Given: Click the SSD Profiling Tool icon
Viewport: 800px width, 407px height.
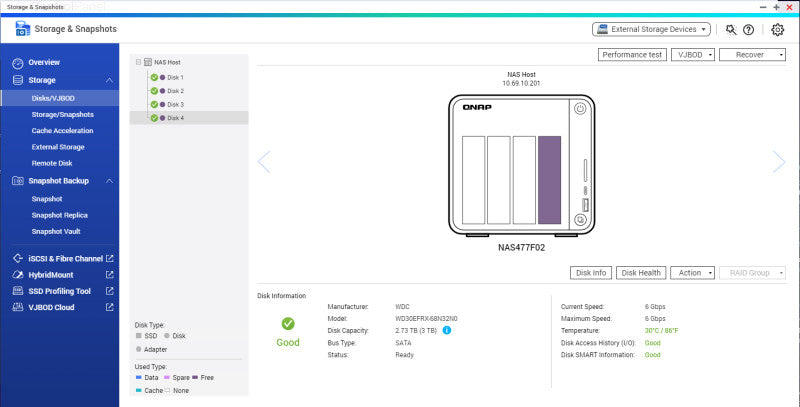Looking at the screenshot, I should point(18,291).
